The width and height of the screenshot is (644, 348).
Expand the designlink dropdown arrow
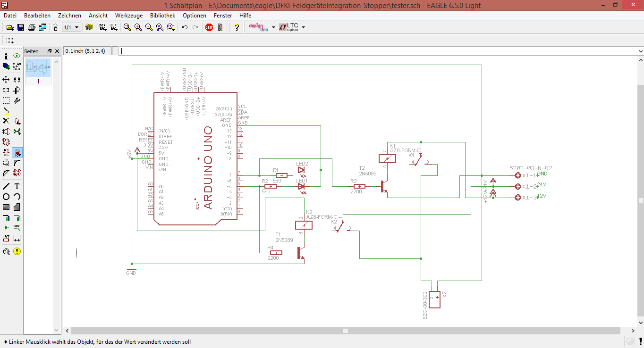[273, 27]
